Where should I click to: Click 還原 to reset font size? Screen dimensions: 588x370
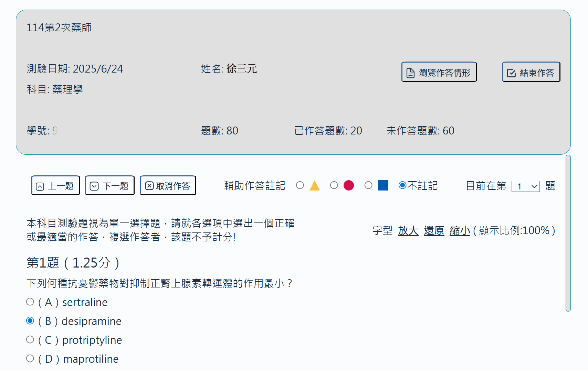pyautogui.click(x=434, y=230)
